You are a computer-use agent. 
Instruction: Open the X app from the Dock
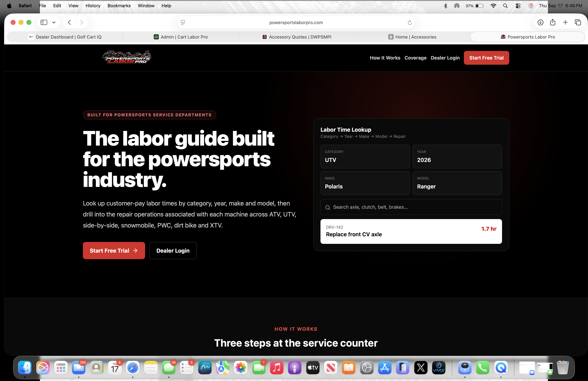[x=421, y=368]
